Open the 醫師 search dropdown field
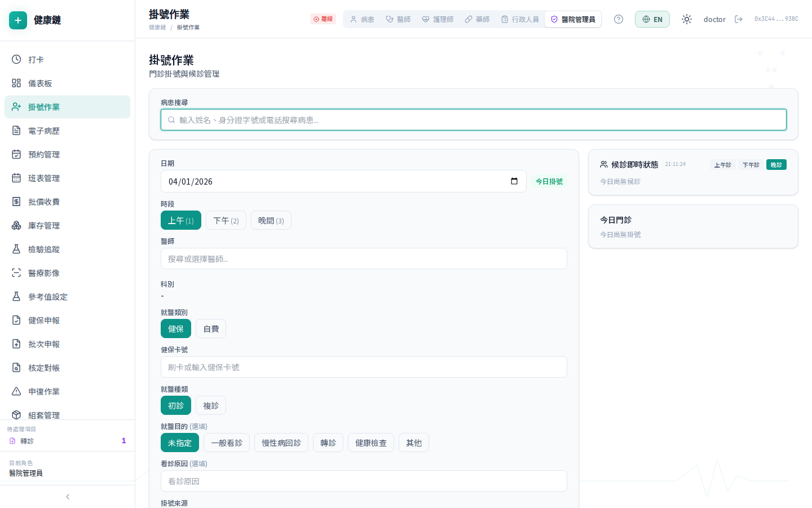Image resolution: width=812 pixels, height=508 pixels. [x=364, y=259]
